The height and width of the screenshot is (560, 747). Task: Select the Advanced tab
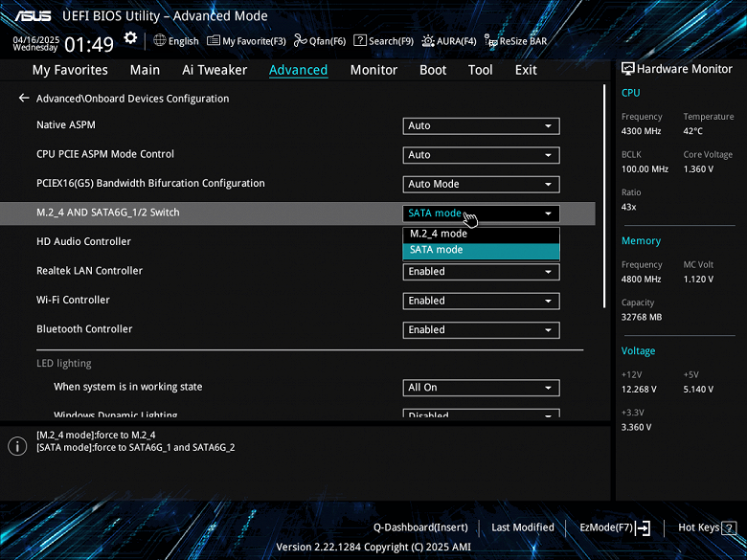pyautogui.click(x=298, y=70)
